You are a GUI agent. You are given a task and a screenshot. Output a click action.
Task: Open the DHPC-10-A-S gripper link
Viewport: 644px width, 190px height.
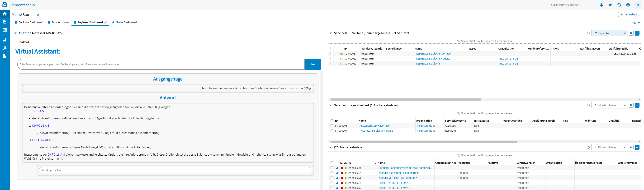[x=35, y=111]
